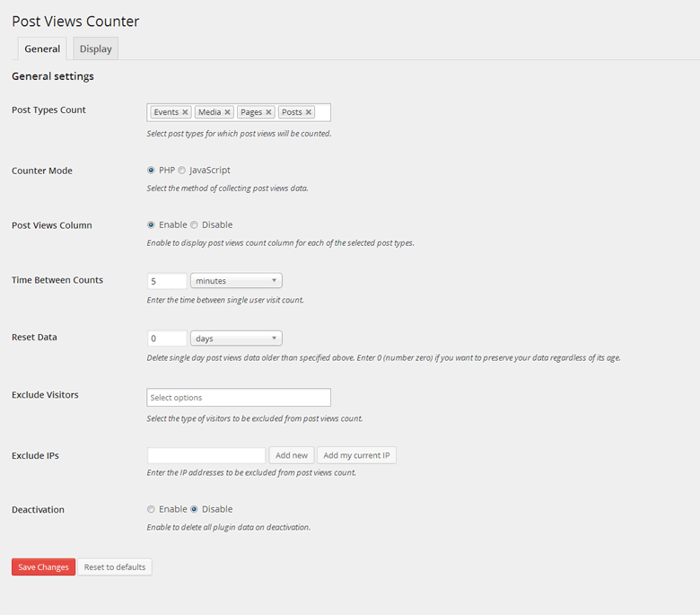Click Add my current IP button

[356, 455]
